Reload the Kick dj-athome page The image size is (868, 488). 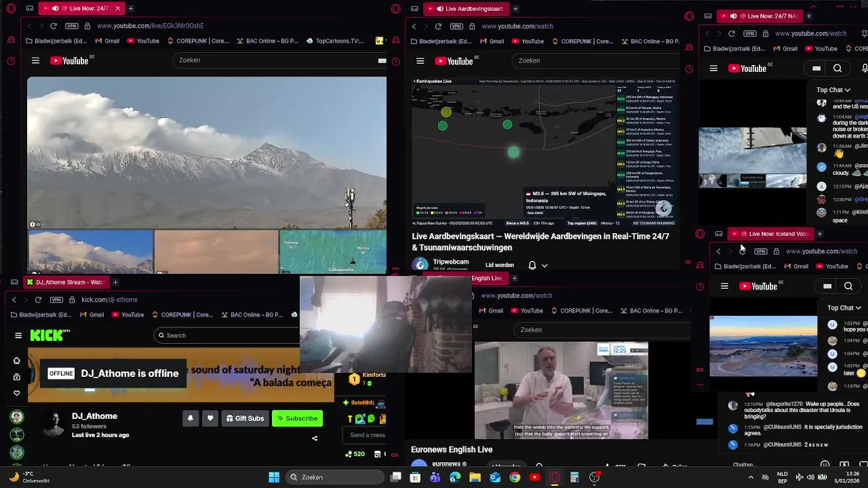point(38,300)
